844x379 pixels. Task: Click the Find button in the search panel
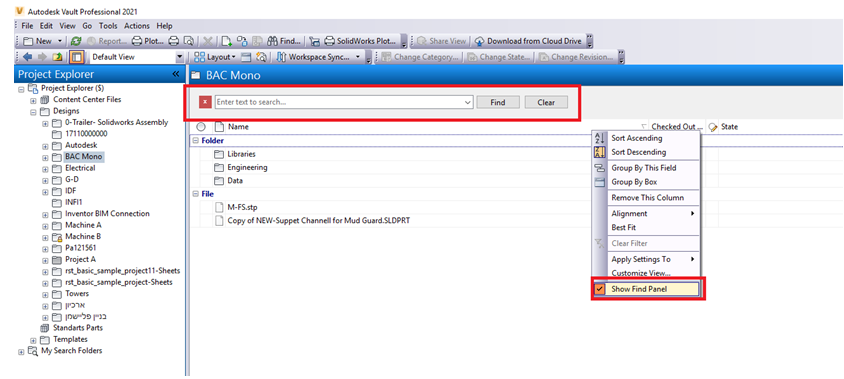498,102
